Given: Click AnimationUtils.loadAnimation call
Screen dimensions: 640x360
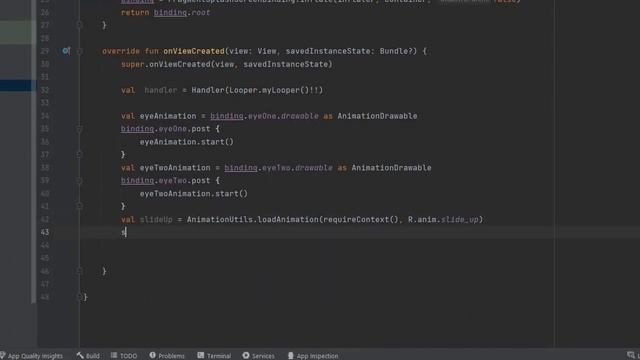Looking at the screenshot, I should 253,220.
